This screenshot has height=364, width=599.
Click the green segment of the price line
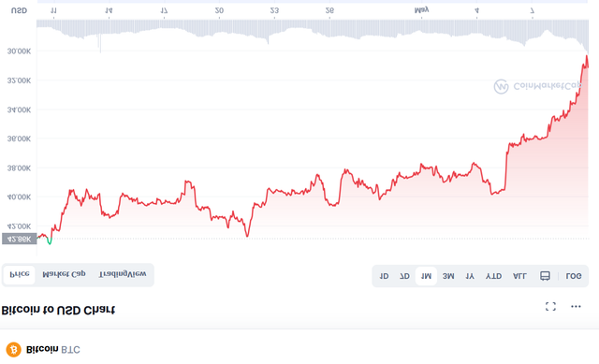[x=50, y=241]
